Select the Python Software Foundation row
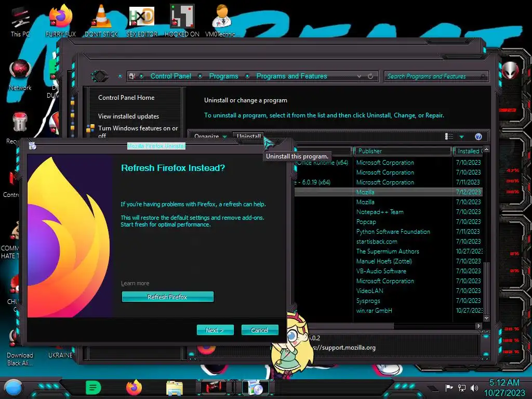This screenshot has width=532, height=399. 389,231
